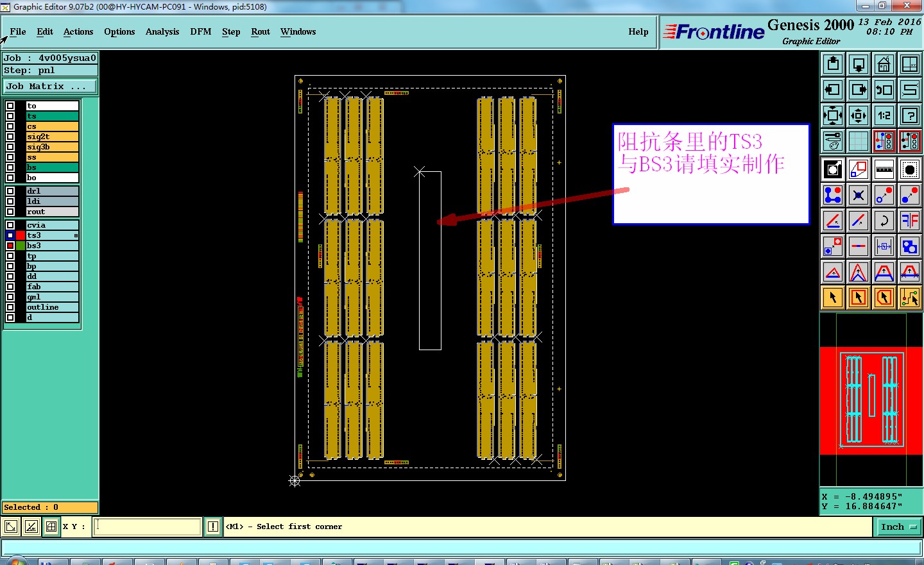
Task: Select the ss layer name
Action: [52, 157]
